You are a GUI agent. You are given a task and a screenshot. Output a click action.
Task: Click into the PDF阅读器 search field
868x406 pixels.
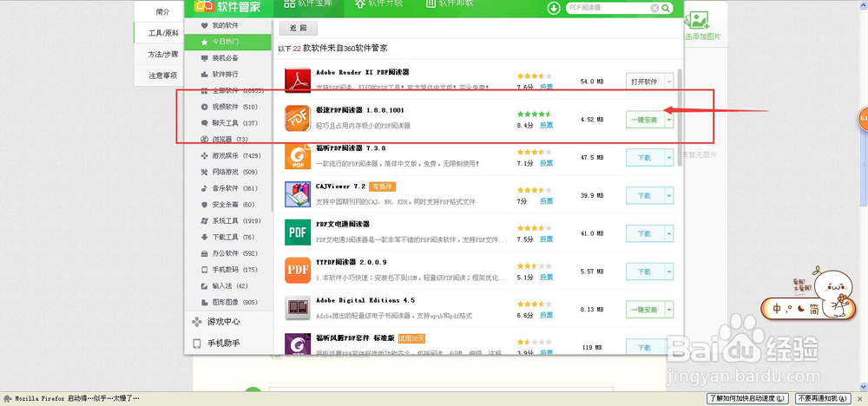coord(608,8)
